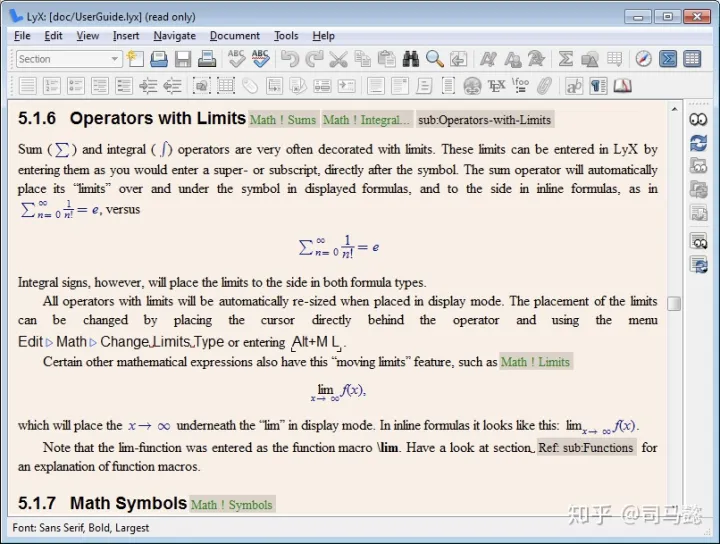Click the Redo arrow icon
Screen dimensions: 720x544
tap(314, 59)
